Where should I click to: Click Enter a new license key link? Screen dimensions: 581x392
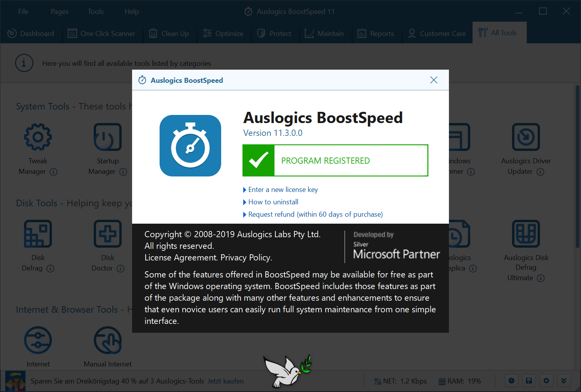click(x=283, y=190)
